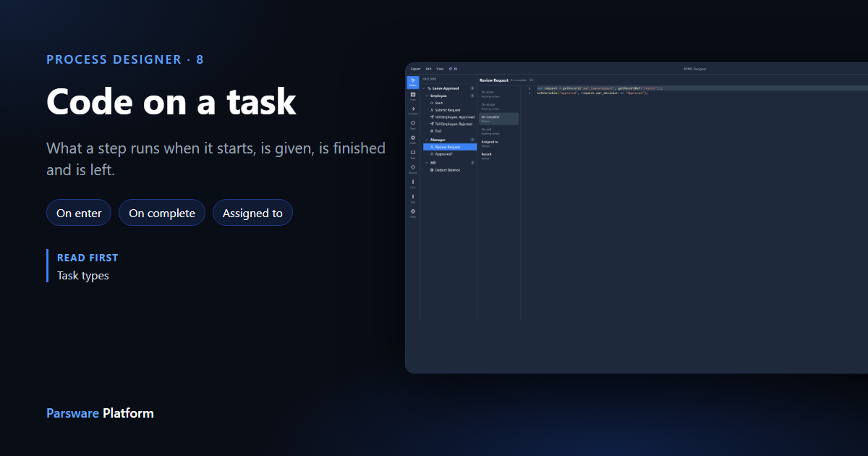
Task: Select the highlighted Review Request row
Action: pos(450,147)
